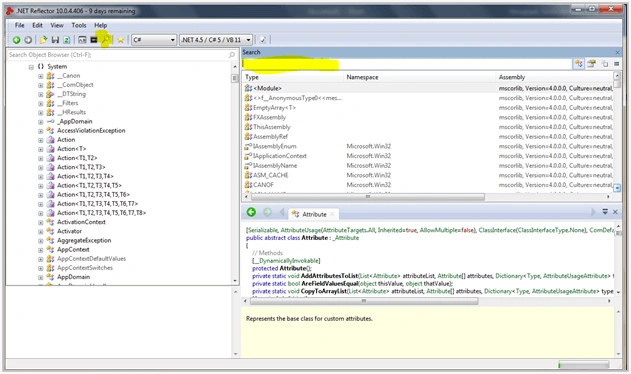This screenshot has width=631, height=374.
Task: Click the CopyToArrayList method link
Action: coord(324,291)
